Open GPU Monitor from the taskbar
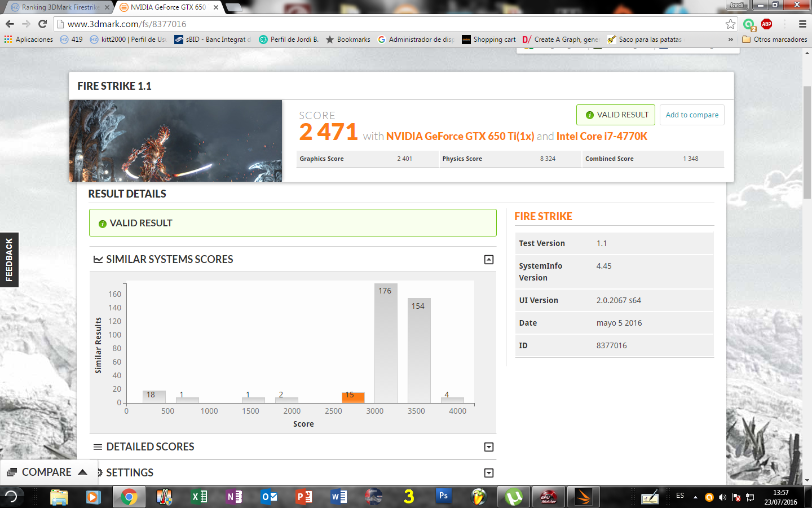 pyautogui.click(x=549, y=497)
